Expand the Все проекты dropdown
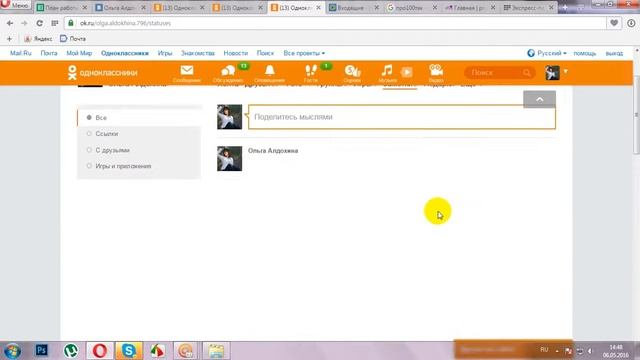Viewport: 640px width, 360px height. pyautogui.click(x=304, y=53)
